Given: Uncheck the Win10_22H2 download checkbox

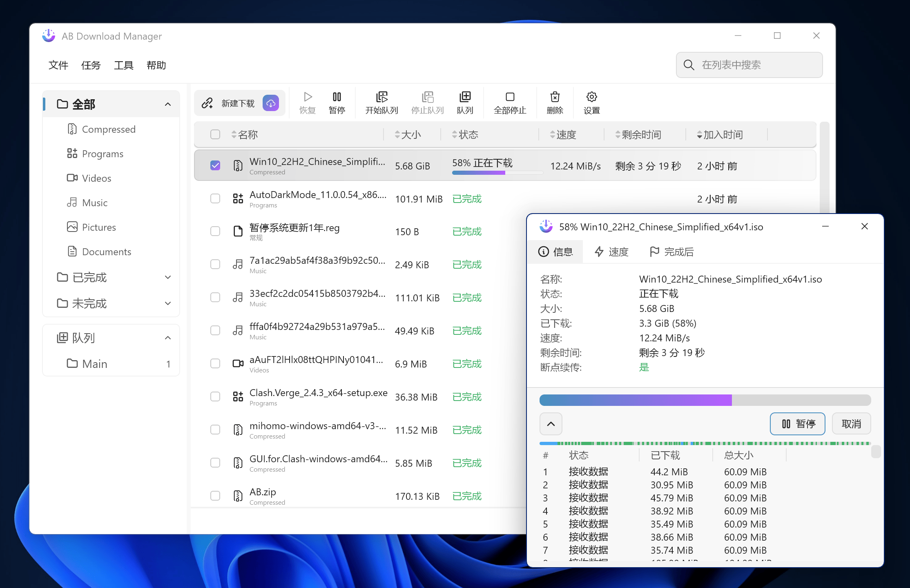Looking at the screenshot, I should point(215,165).
